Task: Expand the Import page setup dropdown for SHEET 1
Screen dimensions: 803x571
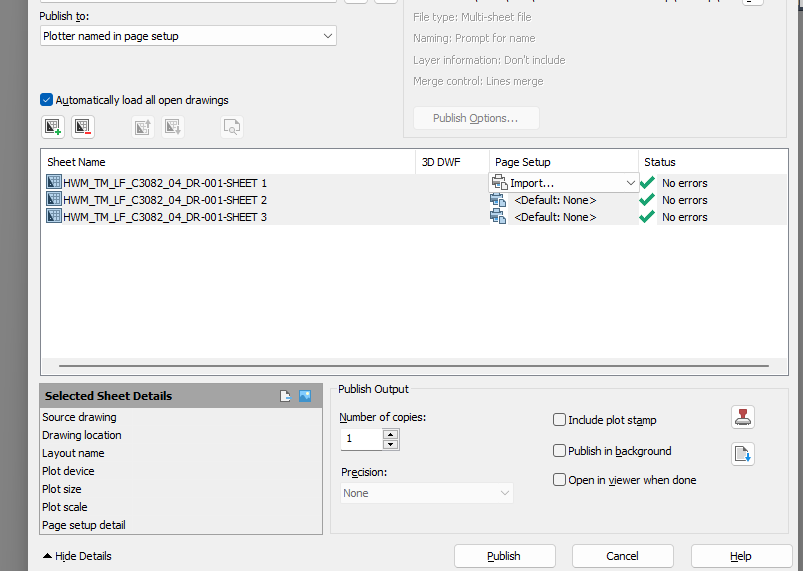Action: tap(630, 183)
